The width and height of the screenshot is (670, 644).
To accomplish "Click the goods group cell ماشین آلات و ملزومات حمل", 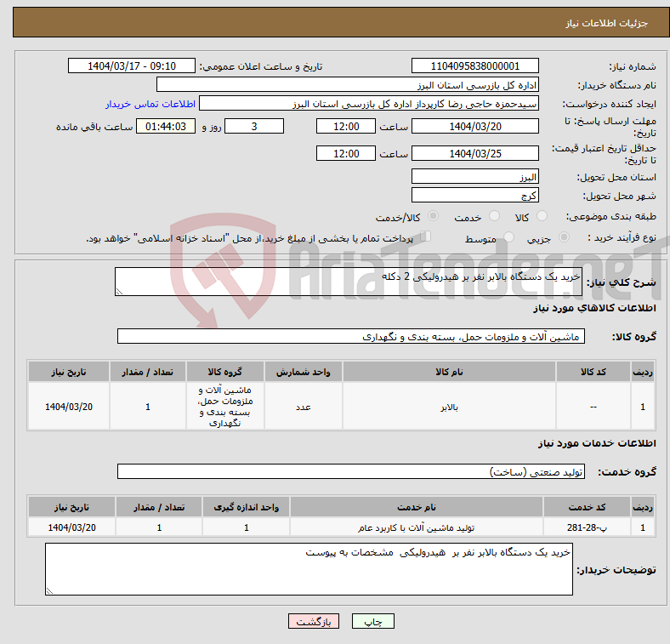I will coord(224,407).
